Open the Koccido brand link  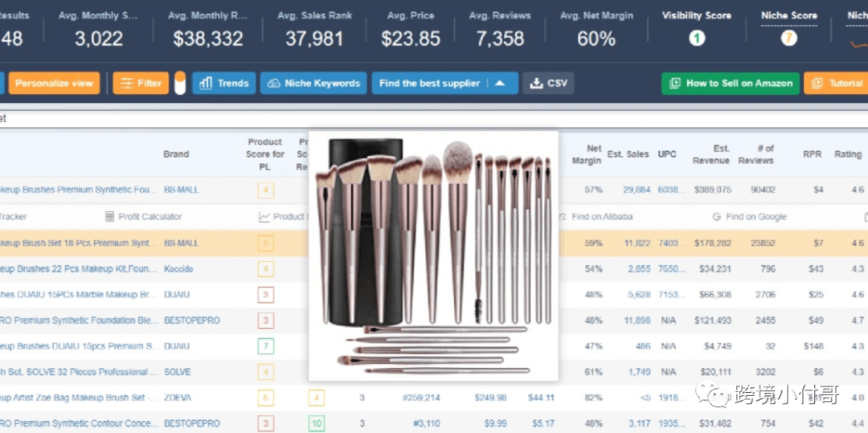point(178,269)
